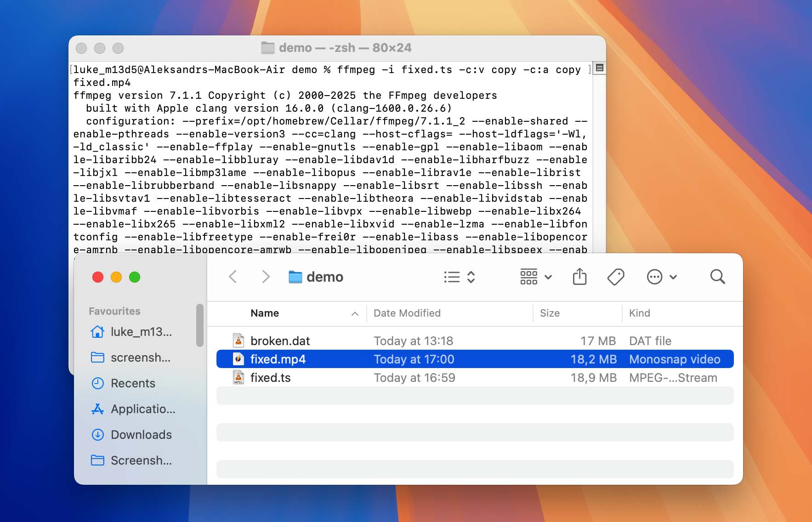Open the More actions ellipsis menu
Screen dimensions: 812x522
point(662,277)
